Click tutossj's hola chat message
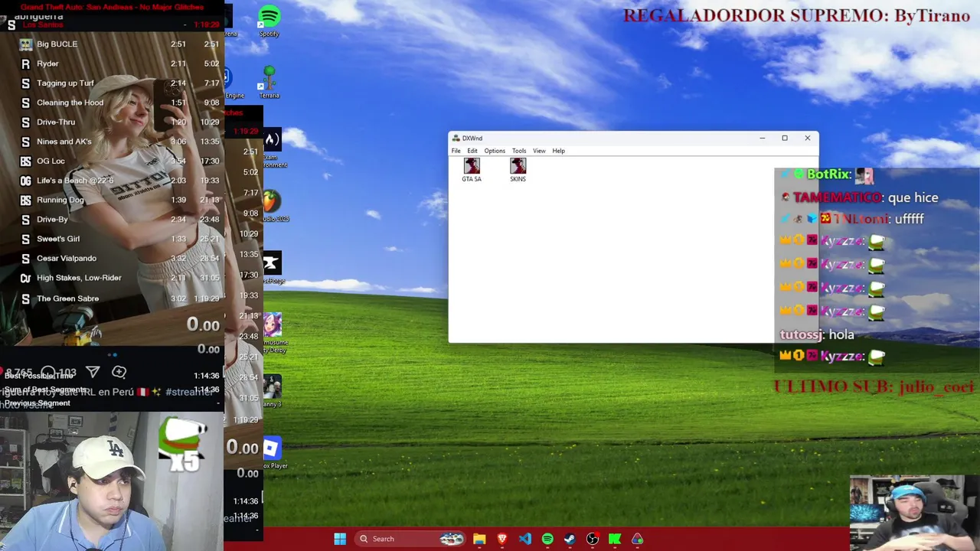The width and height of the screenshot is (980, 551). (816, 334)
